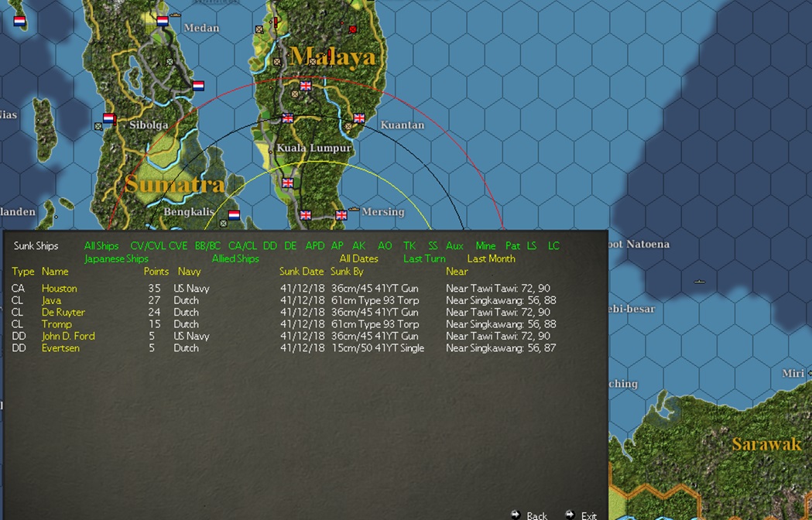Screen dimensions: 812x520
Task: Select the British flag base next to Mersing
Action: (341, 214)
